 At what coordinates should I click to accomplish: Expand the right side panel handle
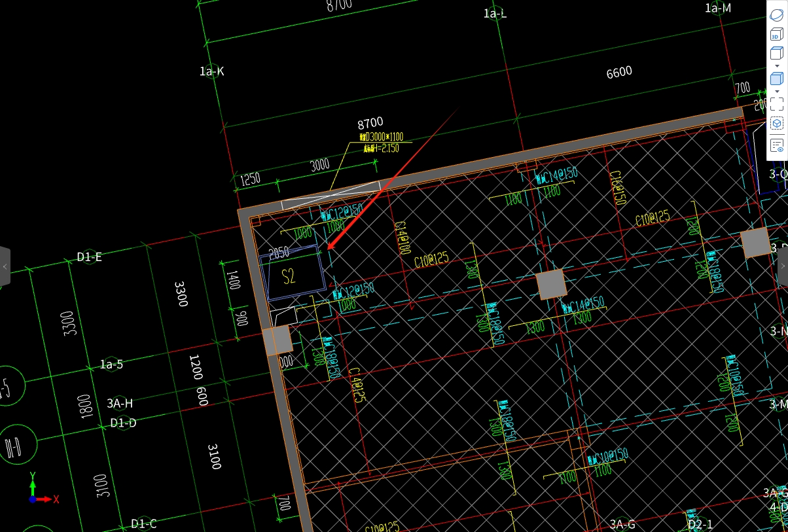point(783,266)
